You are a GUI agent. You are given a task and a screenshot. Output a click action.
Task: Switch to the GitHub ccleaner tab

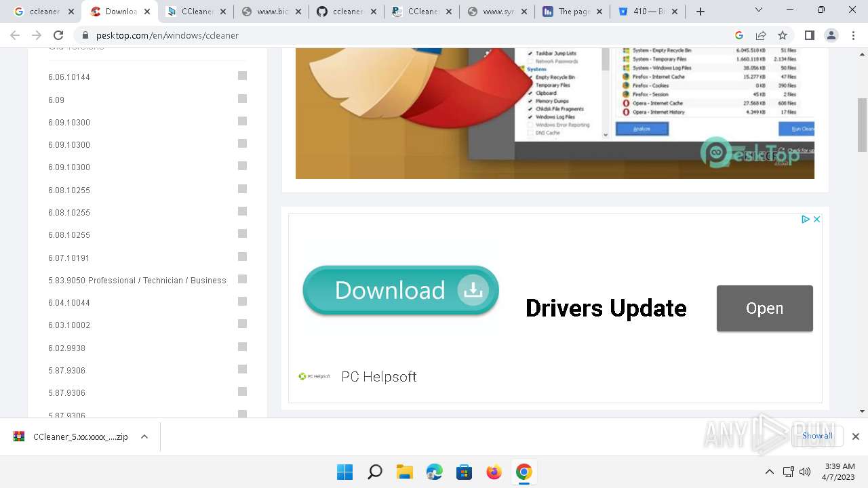pyautogui.click(x=345, y=12)
